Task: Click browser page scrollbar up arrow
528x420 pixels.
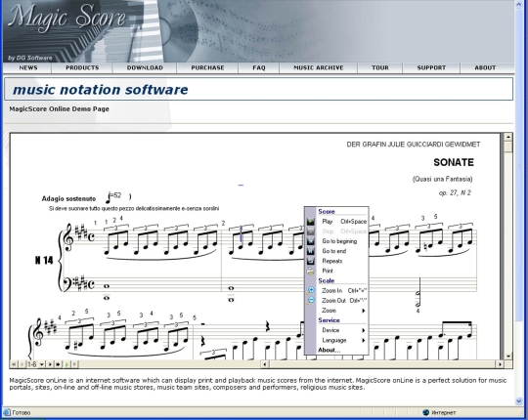Action: (x=519, y=4)
